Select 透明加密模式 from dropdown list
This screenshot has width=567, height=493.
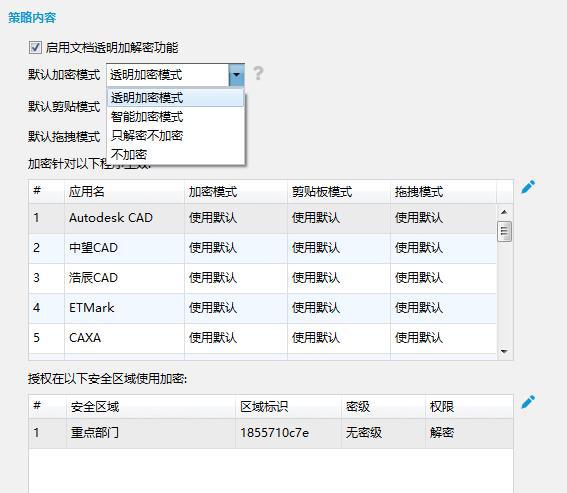coord(176,98)
